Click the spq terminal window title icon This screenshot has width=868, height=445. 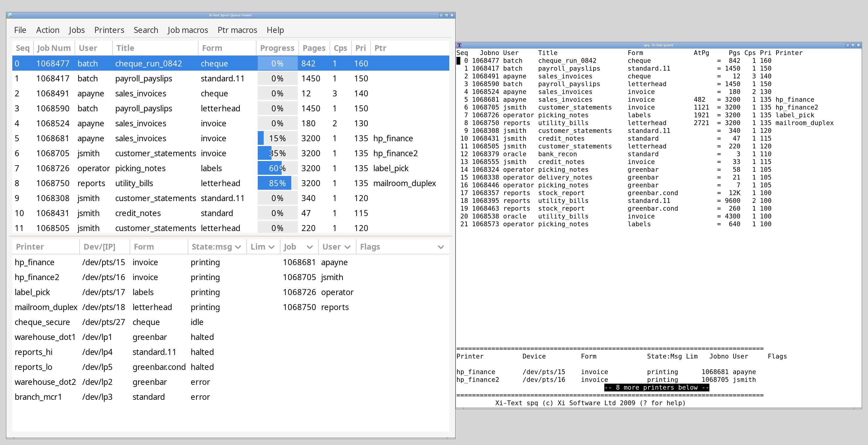tap(459, 45)
